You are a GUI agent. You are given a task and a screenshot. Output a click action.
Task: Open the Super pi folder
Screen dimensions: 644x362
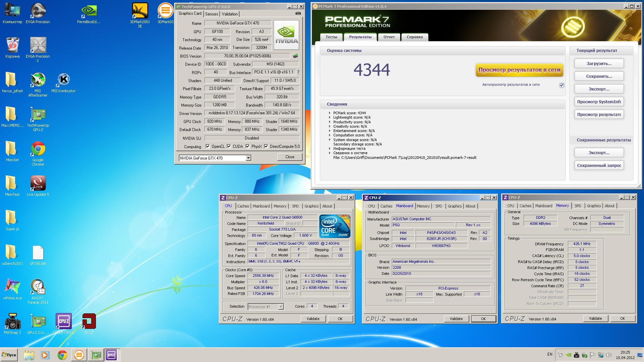pos(12,221)
